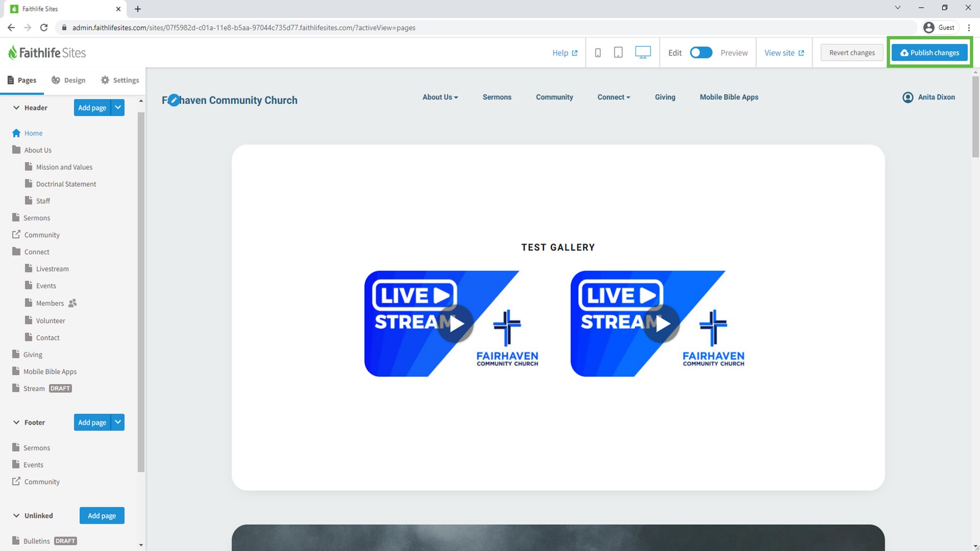Open browser tab search chevron
980x551 pixels.
(898, 8)
